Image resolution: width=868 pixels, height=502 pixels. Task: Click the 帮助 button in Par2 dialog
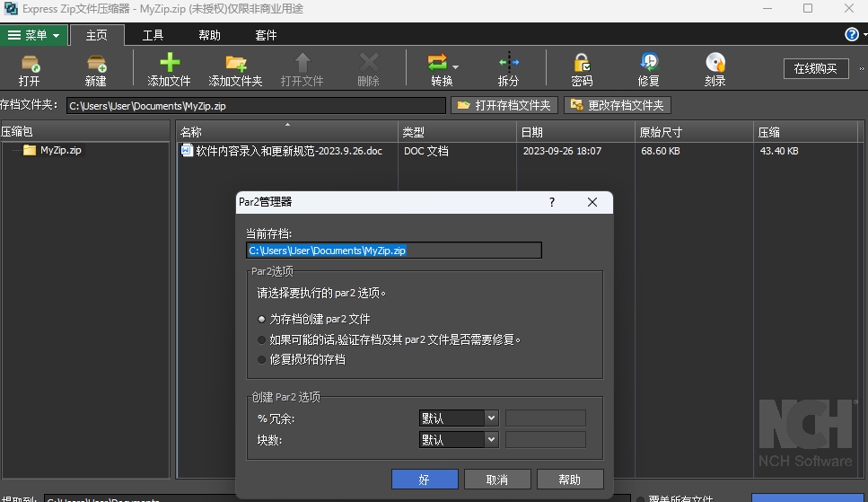pos(570,480)
